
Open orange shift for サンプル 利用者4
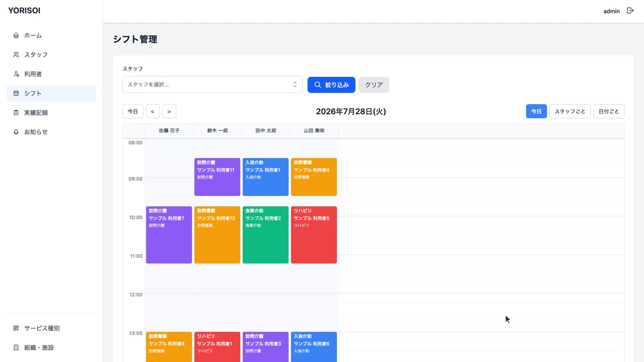(314, 177)
